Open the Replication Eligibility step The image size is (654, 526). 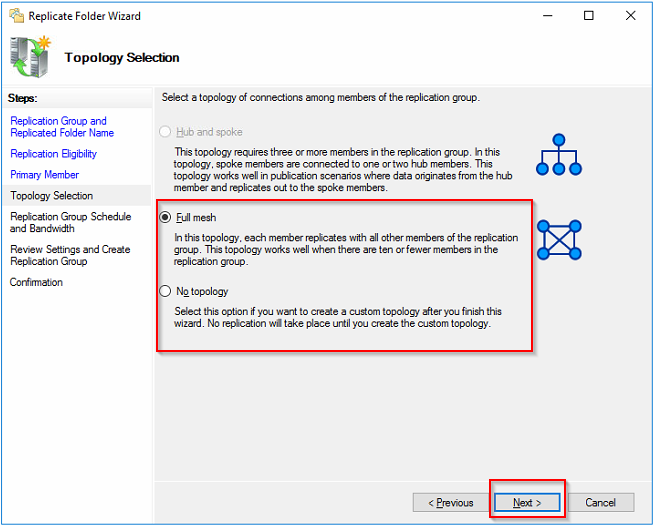pyautogui.click(x=53, y=154)
